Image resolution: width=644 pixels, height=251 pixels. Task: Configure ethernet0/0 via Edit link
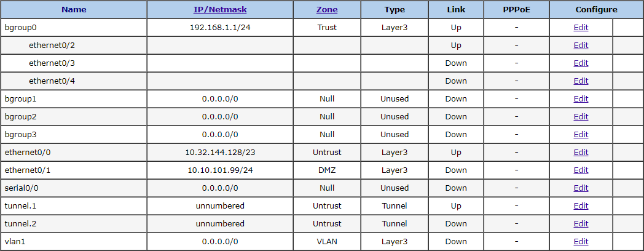[581, 153]
